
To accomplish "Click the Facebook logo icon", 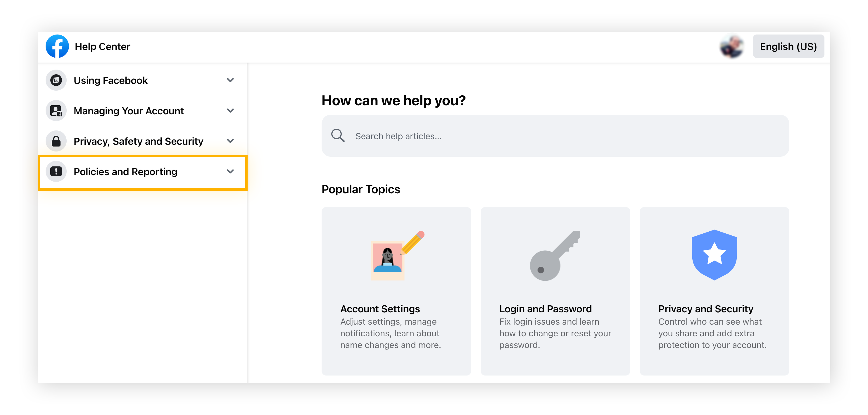I will [x=57, y=46].
